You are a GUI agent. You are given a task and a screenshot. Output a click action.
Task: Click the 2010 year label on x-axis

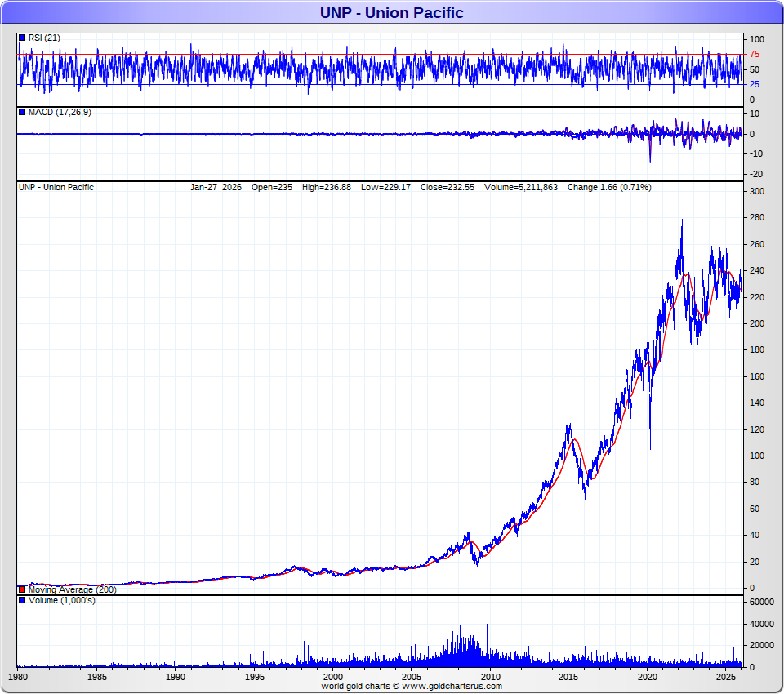click(x=490, y=677)
